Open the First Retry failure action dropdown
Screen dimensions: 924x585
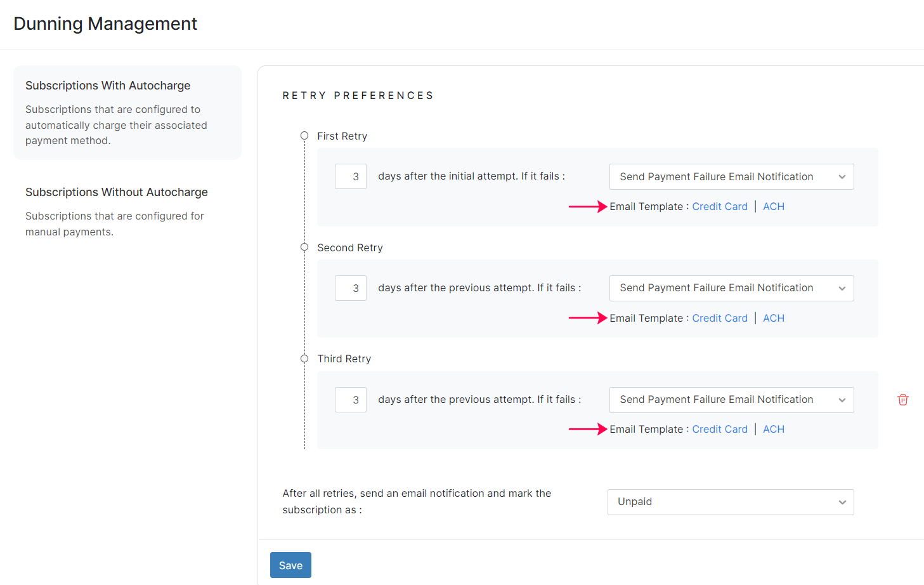(731, 176)
